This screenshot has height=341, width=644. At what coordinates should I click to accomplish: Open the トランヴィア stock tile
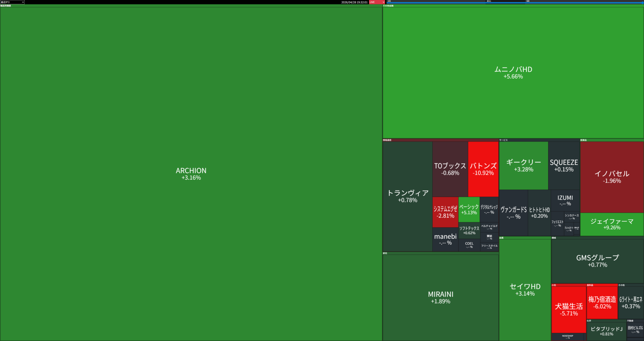tap(408, 196)
